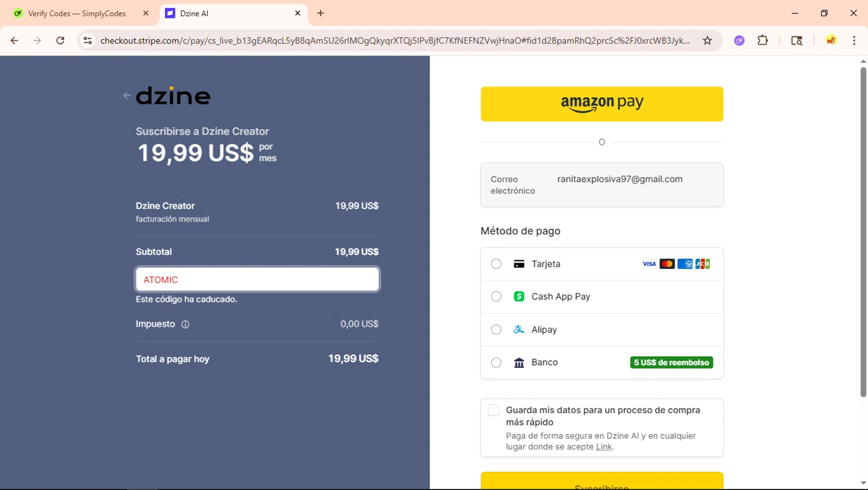868x490 pixels.
Task: Click the Suscribirse button
Action: [x=602, y=481]
